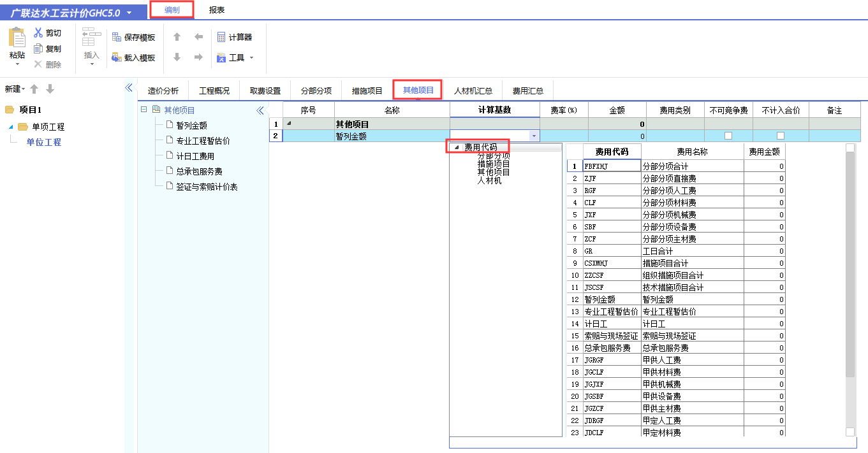Open the 计算基数 dropdown in row 2
Viewport: 868px width, 453px height.
point(534,135)
